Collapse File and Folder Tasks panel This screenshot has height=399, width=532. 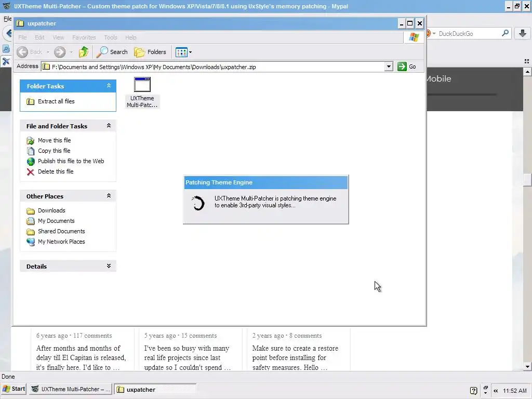[x=109, y=126]
